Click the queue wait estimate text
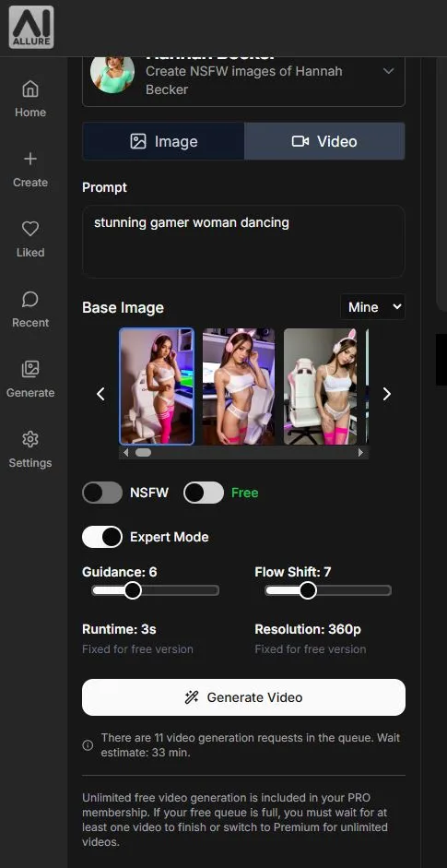 pos(250,745)
